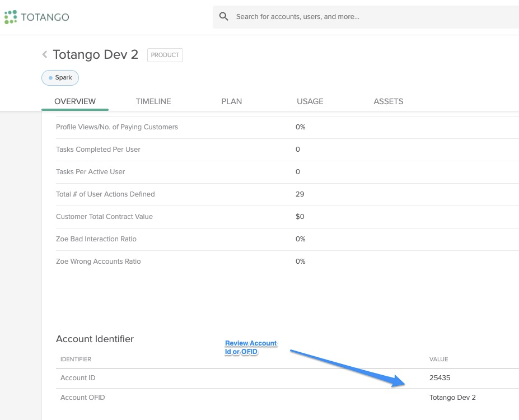The height and width of the screenshot is (420, 519).
Task: Click the Tasks Completed Per User 0 value
Action: [x=298, y=150]
